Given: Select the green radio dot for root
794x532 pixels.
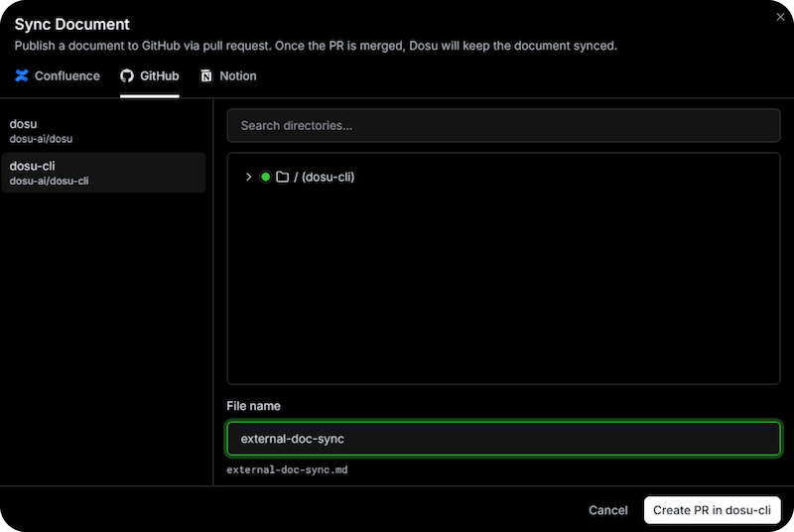Looking at the screenshot, I should [x=265, y=178].
